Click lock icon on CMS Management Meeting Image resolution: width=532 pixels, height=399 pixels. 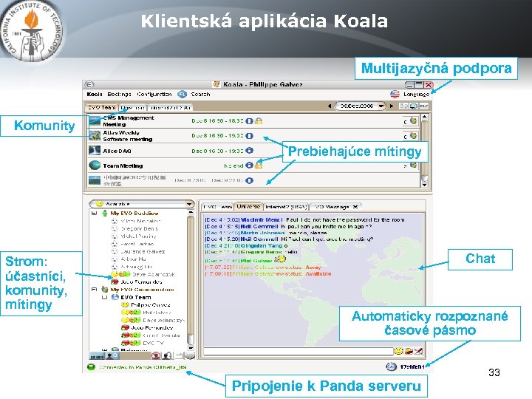(x=259, y=120)
